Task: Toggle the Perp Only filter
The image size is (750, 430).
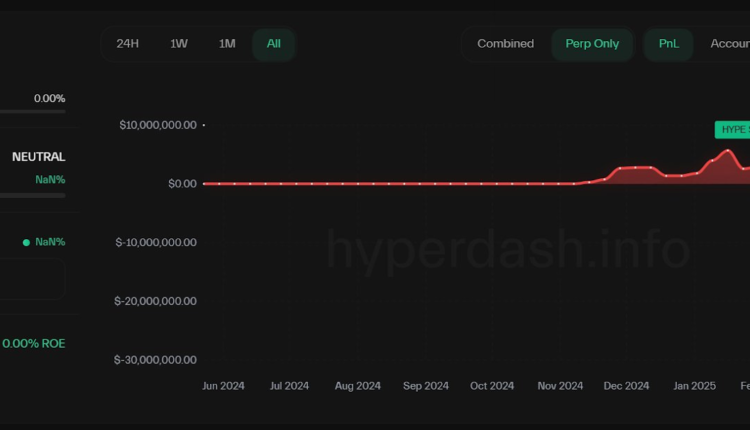Action: [592, 44]
